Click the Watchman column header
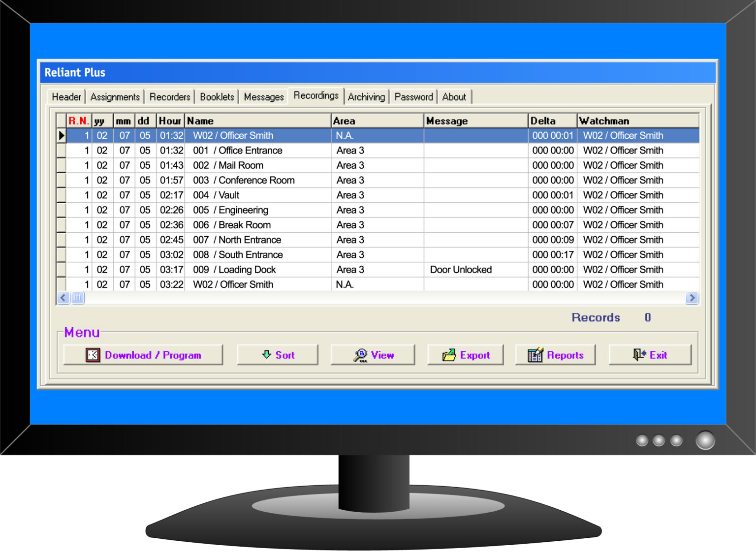 tap(638, 121)
